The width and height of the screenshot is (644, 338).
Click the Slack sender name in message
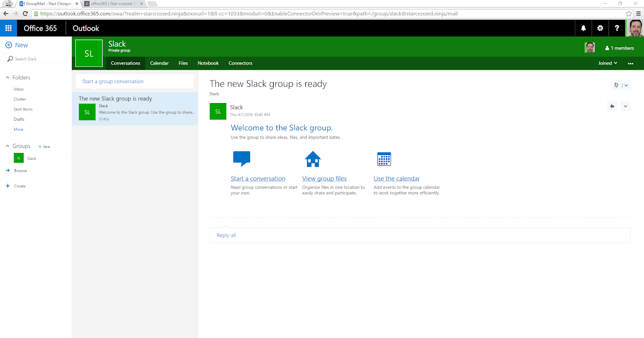pyautogui.click(x=236, y=107)
